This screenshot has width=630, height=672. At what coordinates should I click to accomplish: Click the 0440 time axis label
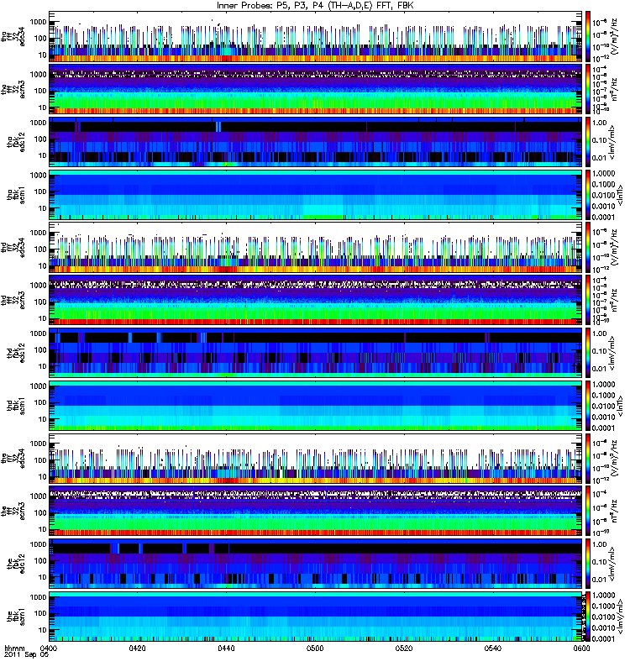click(226, 648)
